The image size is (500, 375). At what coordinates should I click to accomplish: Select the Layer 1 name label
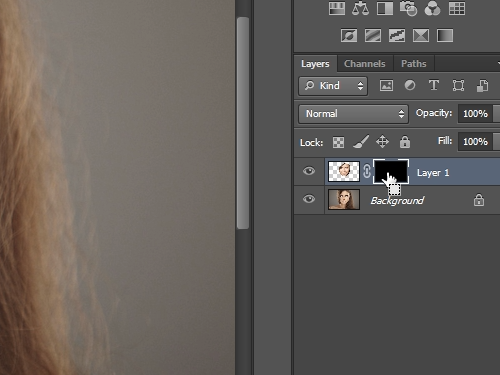pyautogui.click(x=433, y=173)
